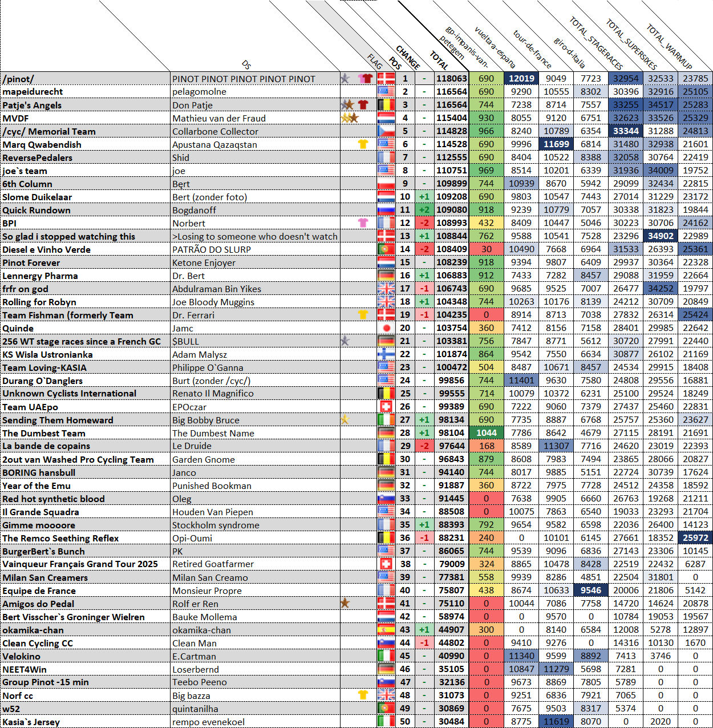The image size is (713, 728).
Task: Click the red jersey icon in /pinot/ row
Action: pyautogui.click(x=366, y=78)
